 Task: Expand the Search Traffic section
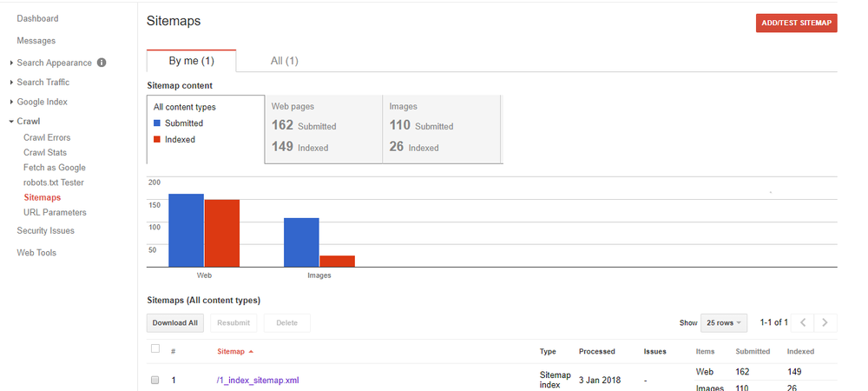[x=11, y=83]
